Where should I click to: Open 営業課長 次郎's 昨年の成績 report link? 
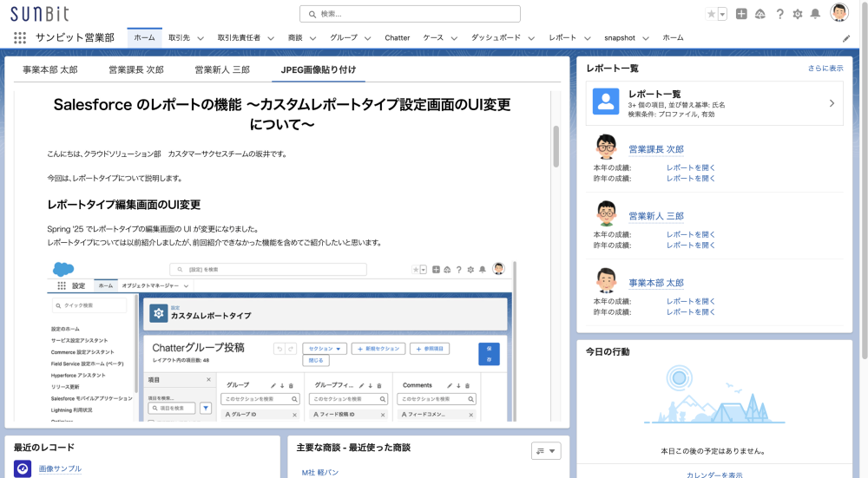(x=691, y=178)
